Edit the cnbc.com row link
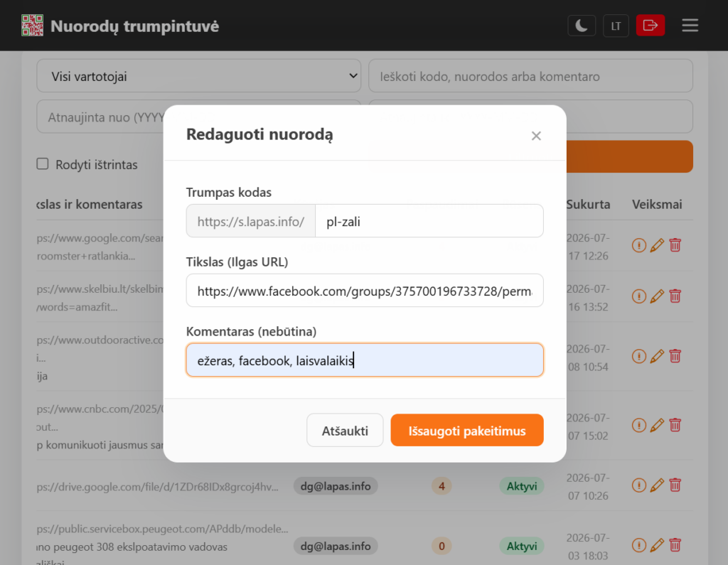The height and width of the screenshot is (565, 728). pos(657,425)
